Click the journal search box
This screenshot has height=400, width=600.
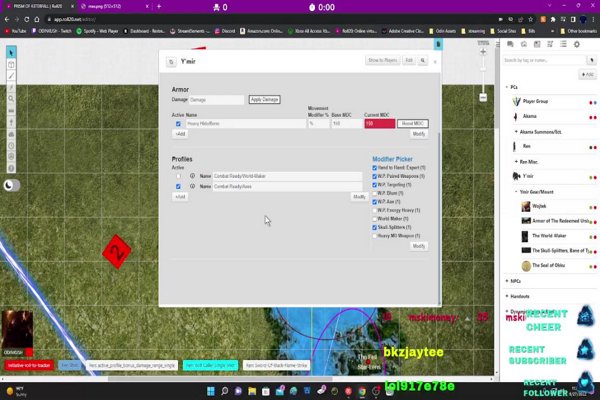544,60
